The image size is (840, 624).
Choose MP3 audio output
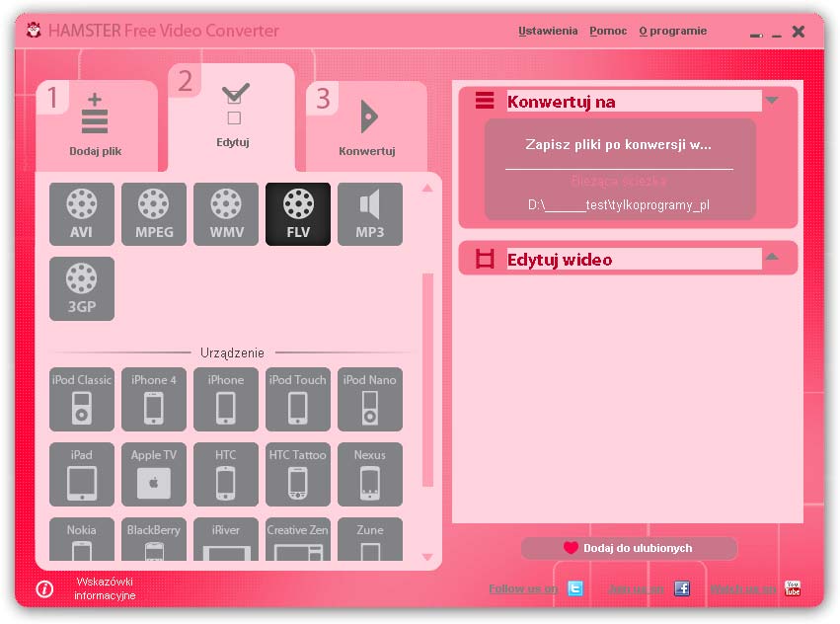coord(369,214)
